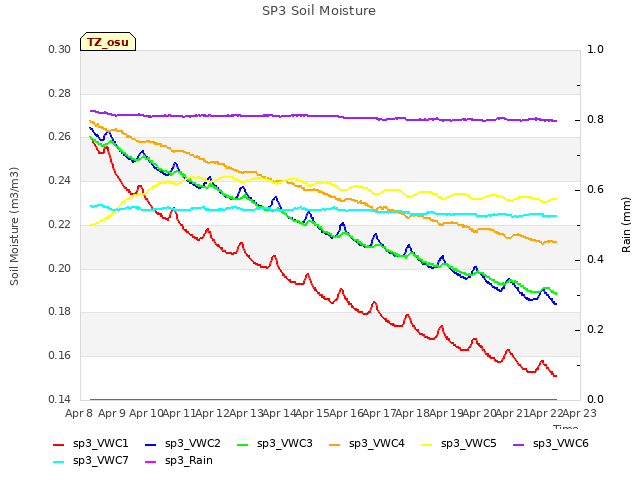Select the sp3_VWC1 legend entry

coord(91,443)
